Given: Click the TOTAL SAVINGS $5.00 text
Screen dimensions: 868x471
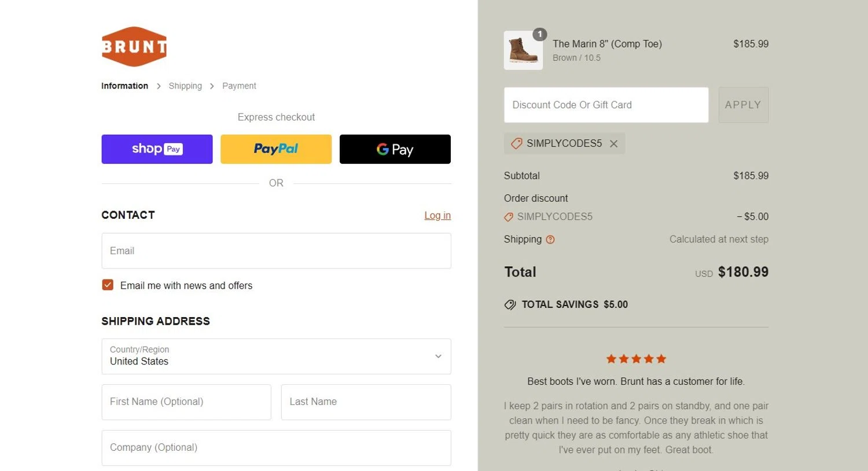Looking at the screenshot, I should (575, 304).
